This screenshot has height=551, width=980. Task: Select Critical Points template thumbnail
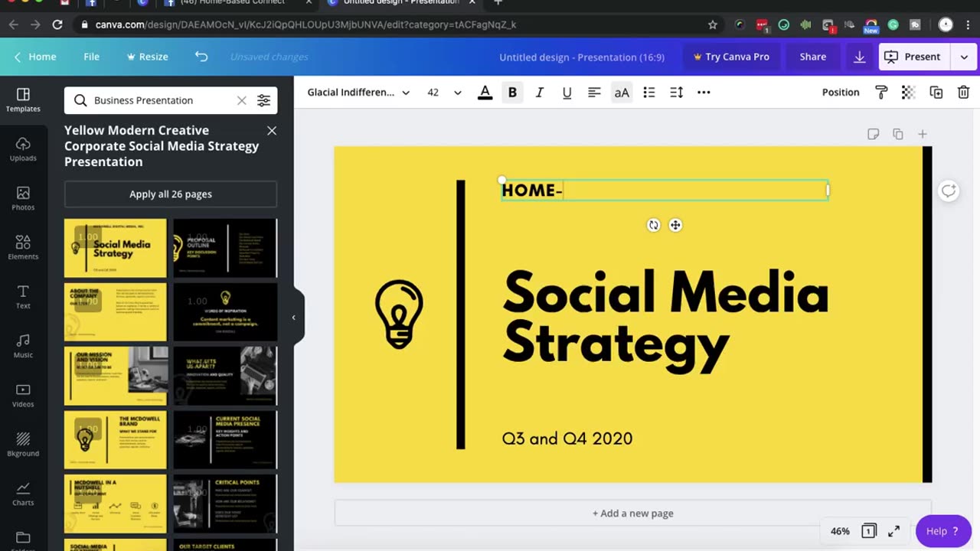(x=225, y=504)
